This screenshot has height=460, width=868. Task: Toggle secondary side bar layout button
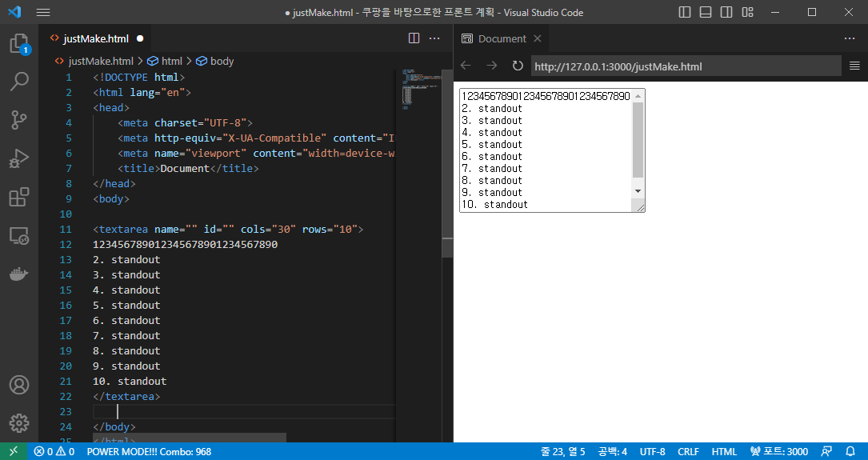click(726, 12)
